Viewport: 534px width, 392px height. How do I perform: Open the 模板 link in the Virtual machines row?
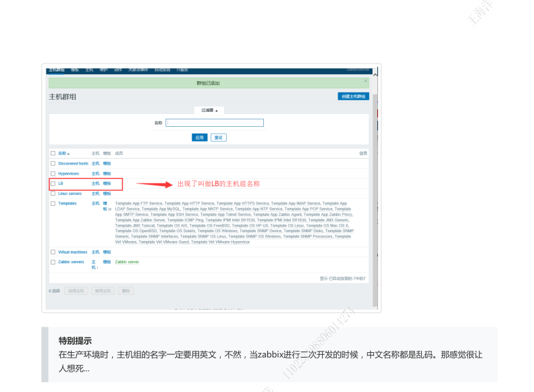tap(107, 252)
